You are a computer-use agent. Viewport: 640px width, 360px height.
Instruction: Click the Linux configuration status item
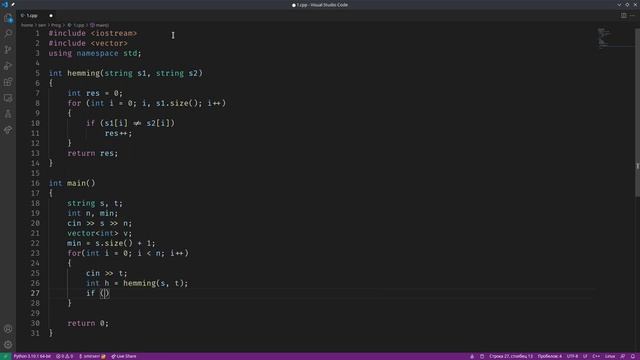[610, 356]
